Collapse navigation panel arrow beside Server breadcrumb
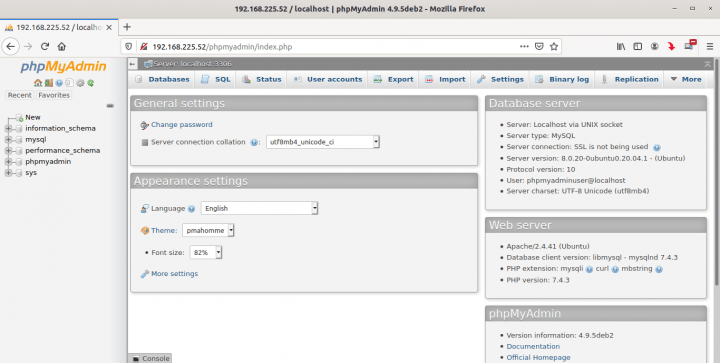The image size is (720, 363). coord(133,64)
